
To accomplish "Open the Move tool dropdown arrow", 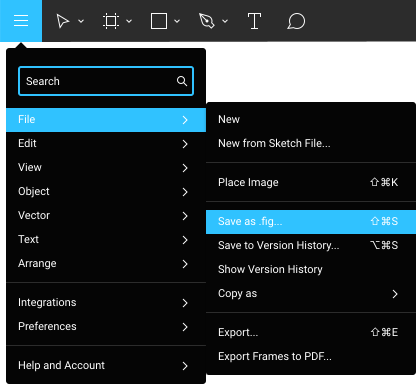I will tap(81, 21).
